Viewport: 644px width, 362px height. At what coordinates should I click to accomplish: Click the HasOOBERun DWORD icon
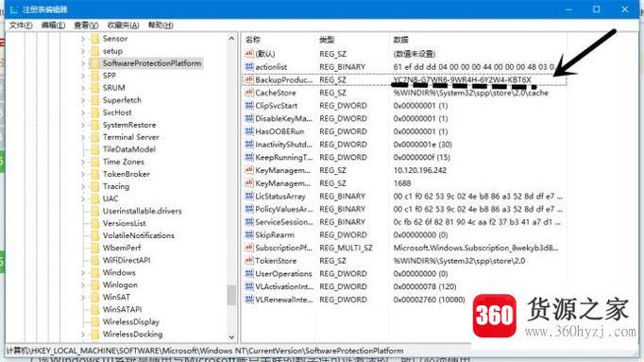[x=249, y=131]
